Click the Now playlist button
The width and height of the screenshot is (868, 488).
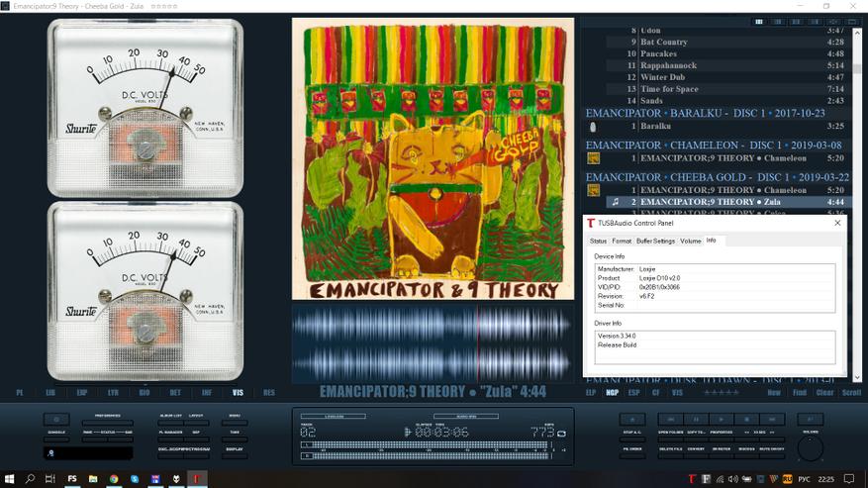pos(774,392)
